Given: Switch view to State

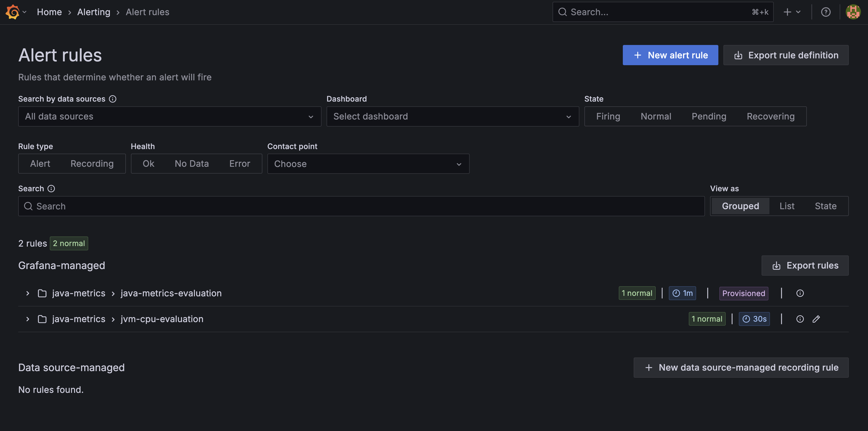Looking at the screenshot, I should [826, 206].
